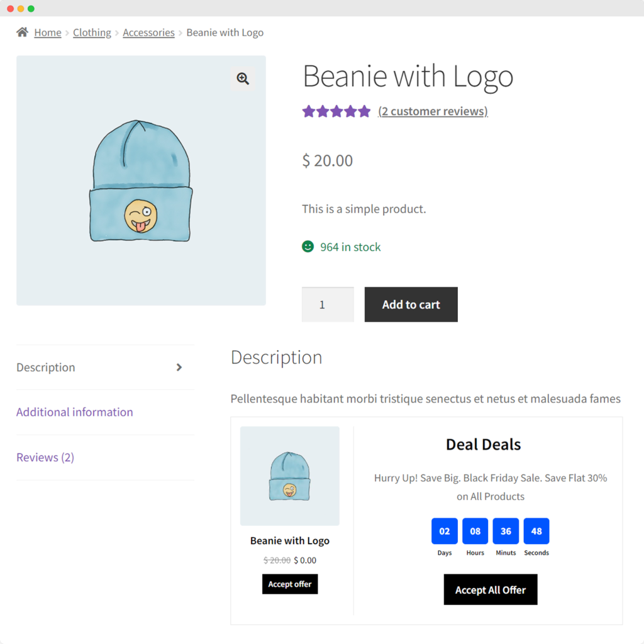The height and width of the screenshot is (644, 644).
Task: Click the red close window dot
Action: [10, 9]
